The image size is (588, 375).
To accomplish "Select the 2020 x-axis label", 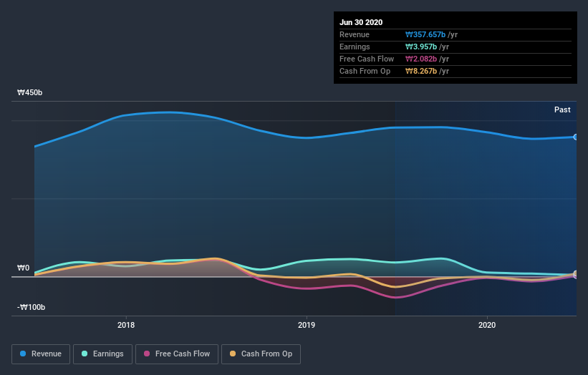I will [x=487, y=325].
